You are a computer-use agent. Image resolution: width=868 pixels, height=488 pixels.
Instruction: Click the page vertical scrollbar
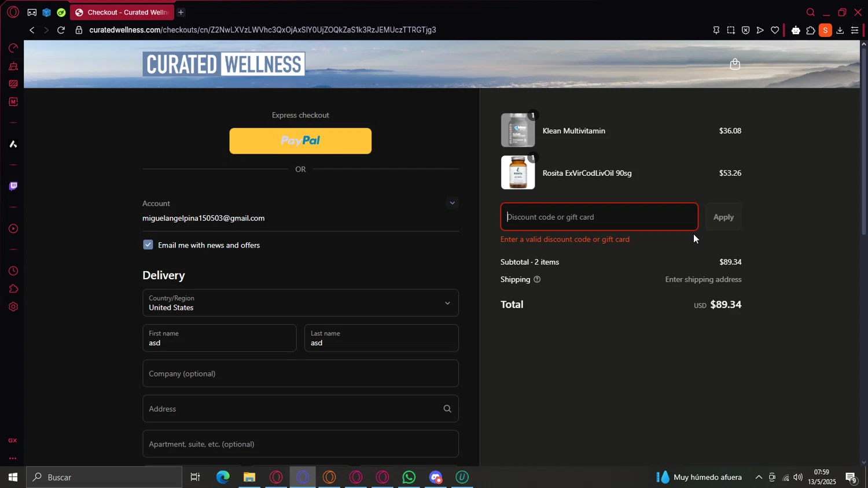point(863,142)
